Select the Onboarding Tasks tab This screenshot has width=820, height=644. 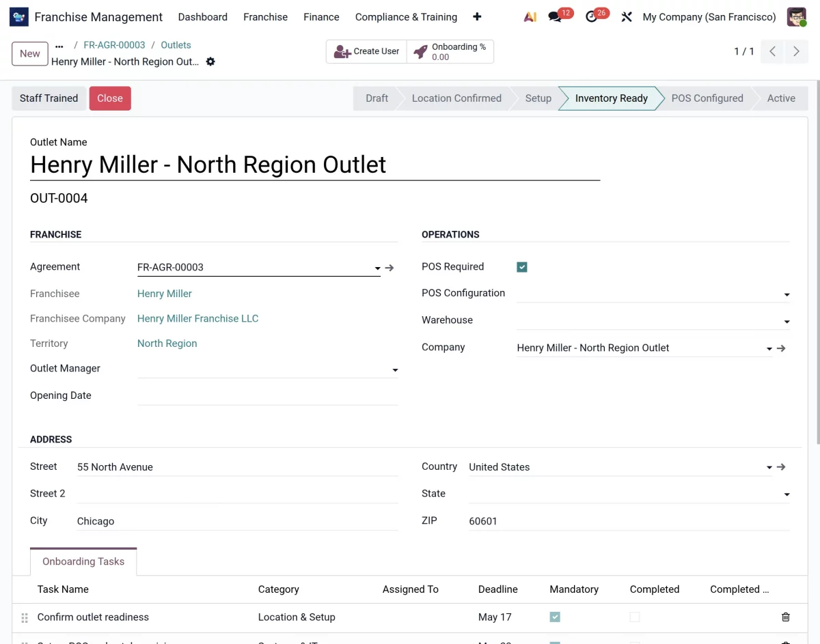click(x=83, y=561)
